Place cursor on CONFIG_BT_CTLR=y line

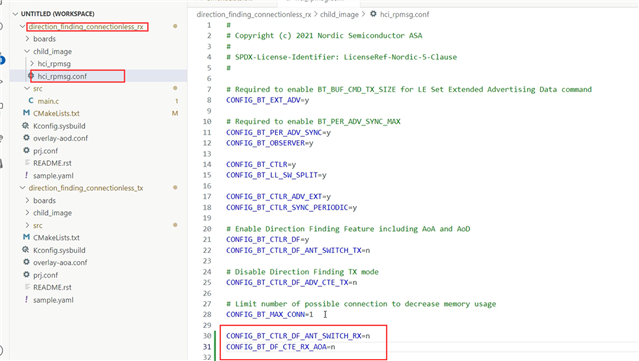tap(261, 164)
